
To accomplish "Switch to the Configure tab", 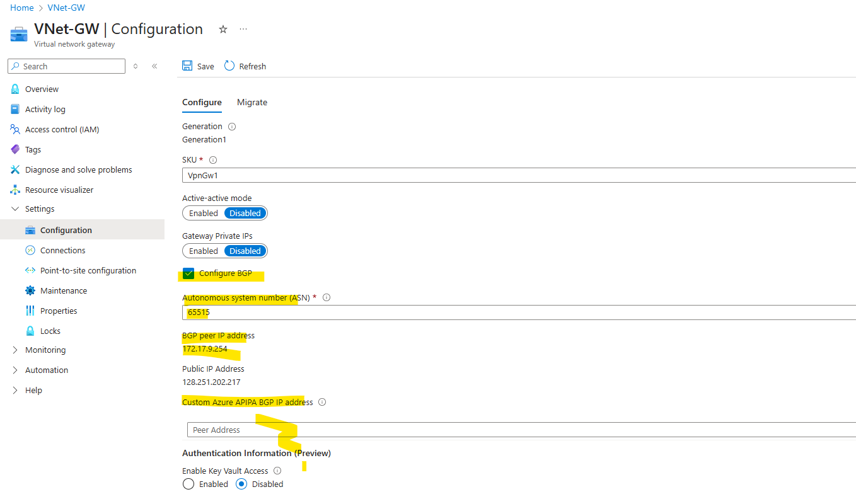I will (x=202, y=103).
